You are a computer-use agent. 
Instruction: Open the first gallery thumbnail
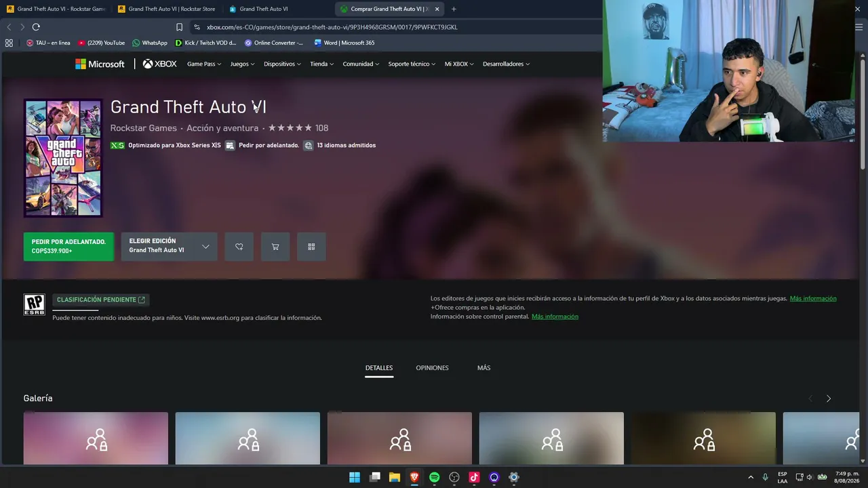coord(96,439)
